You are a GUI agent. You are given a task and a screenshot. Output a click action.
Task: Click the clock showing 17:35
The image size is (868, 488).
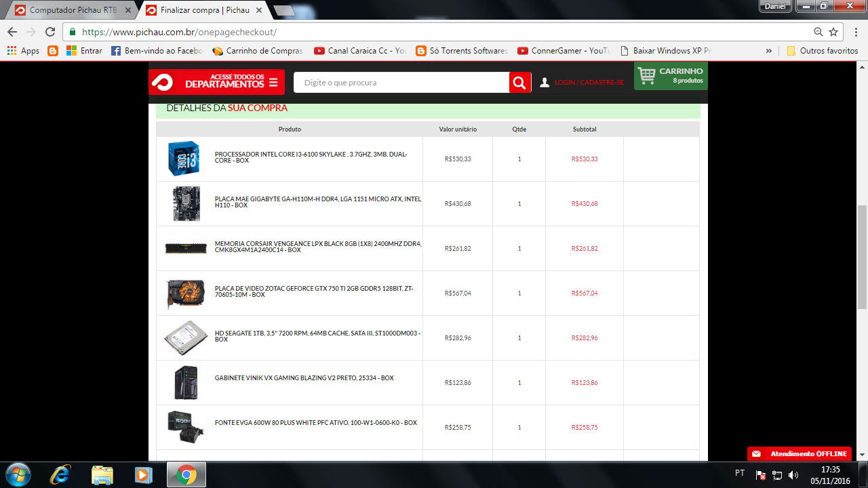[x=831, y=469]
